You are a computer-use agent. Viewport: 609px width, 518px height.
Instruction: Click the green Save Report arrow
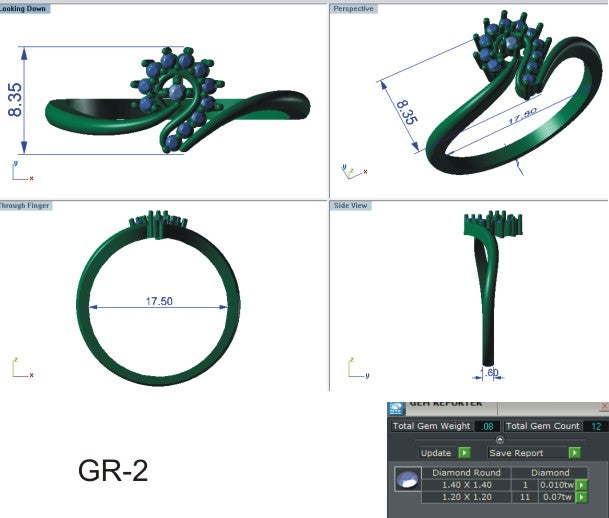point(575,453)
